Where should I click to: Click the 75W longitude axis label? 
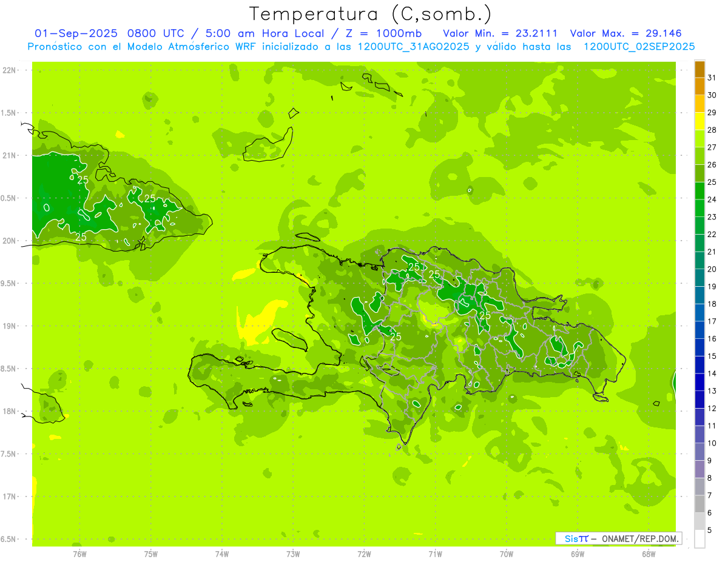tap(151, 553)
